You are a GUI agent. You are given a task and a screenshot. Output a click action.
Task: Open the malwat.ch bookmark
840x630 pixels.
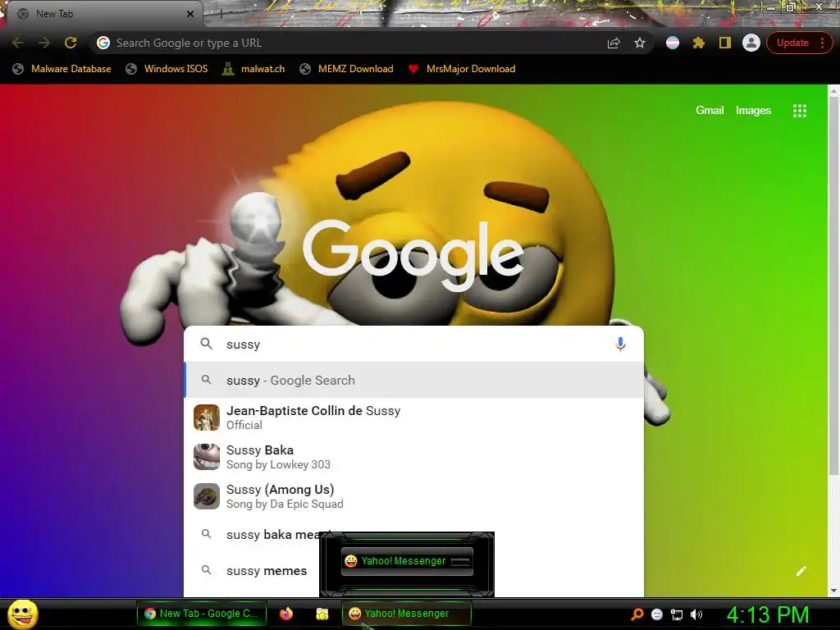click(254, 69)
